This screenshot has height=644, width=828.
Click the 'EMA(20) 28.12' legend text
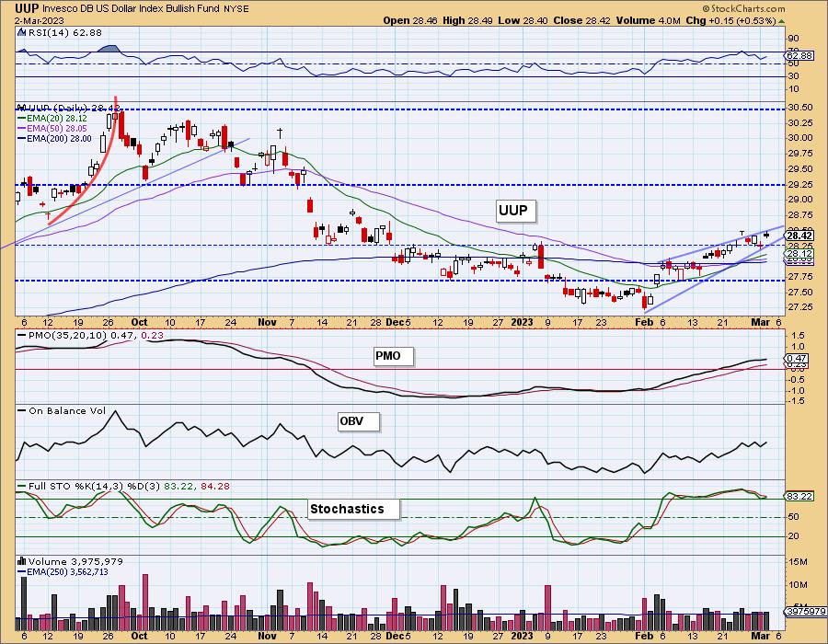pyautogui.click(x=57, y=120)
